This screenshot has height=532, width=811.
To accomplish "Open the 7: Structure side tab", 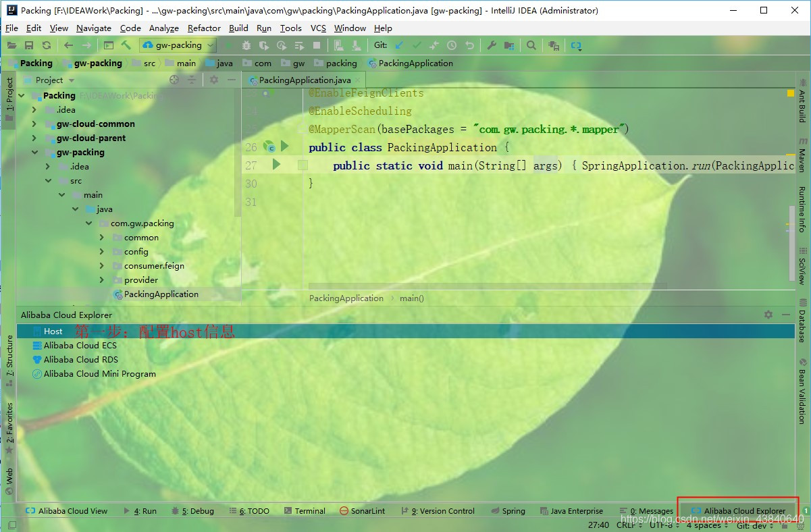I will 9,361.
